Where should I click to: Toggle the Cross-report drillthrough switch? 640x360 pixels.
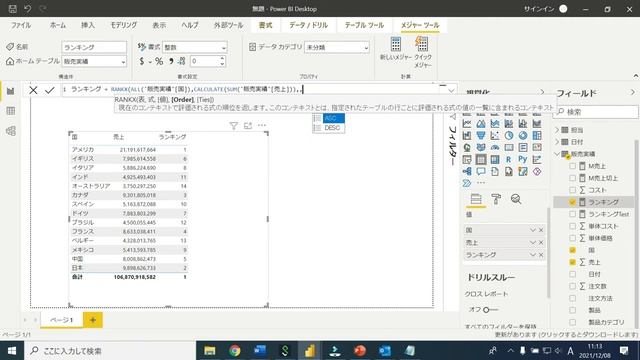pos(490,310)
